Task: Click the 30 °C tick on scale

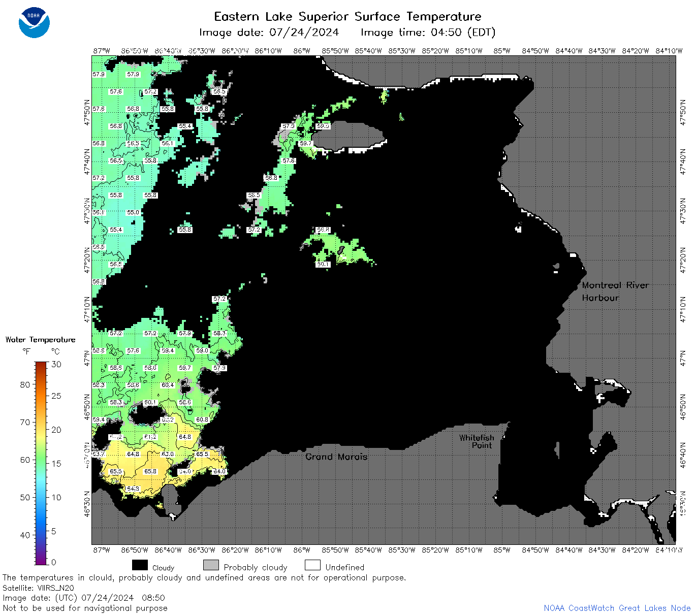Action: pyautogui.click(x=56, y=364)
